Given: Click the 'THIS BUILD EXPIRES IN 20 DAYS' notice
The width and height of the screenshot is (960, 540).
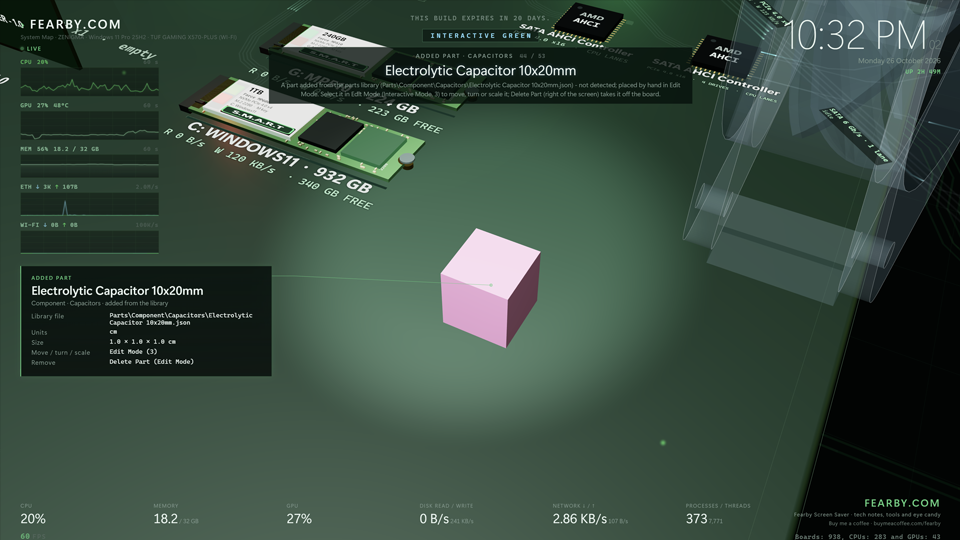Looking at the screenshot, I should (x=480, y=18).
